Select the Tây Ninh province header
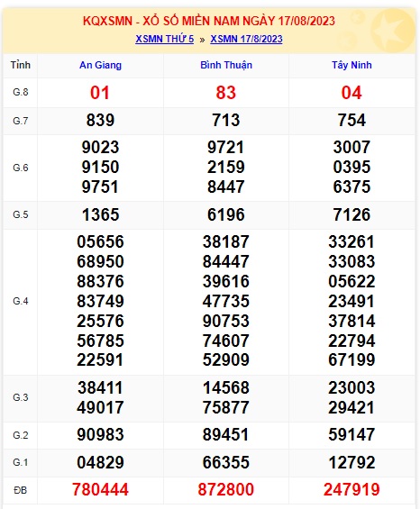Image resolution: width=420 pixels, height=509 pixels. (x=352, y=65)
